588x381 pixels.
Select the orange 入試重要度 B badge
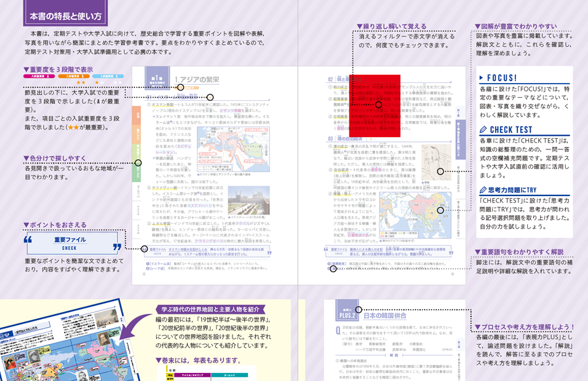click(74, 76)
